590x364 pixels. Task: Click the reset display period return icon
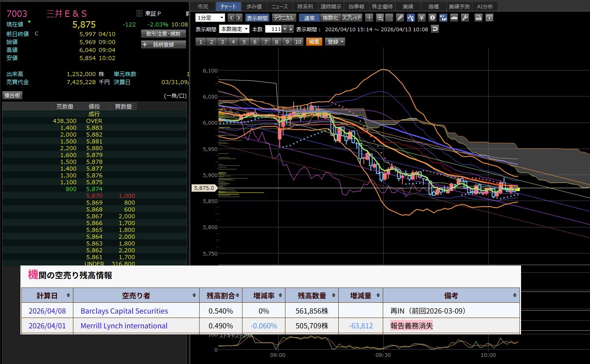[435, 29]
